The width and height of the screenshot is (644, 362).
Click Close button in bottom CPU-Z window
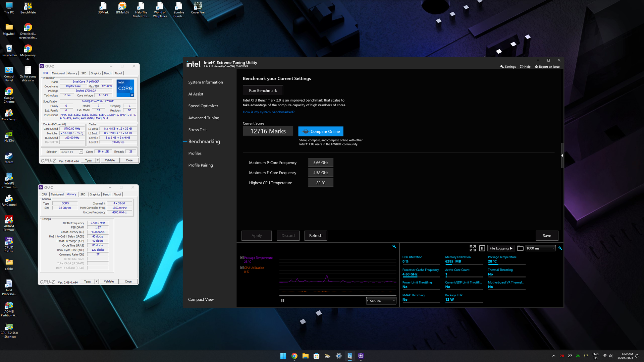(128, 282)
